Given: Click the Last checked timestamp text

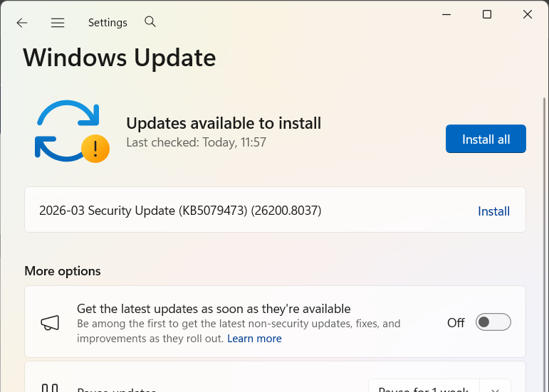Looking at the screenshot, I should [196, 142].
